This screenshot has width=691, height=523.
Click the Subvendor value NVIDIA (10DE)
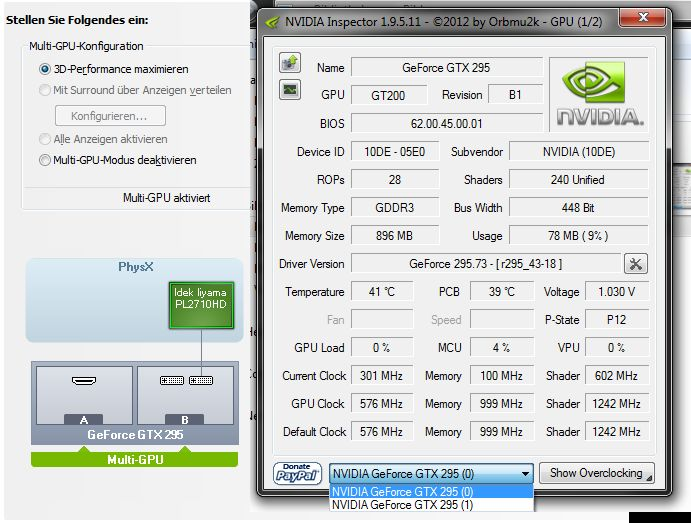click(x=579, y=152)
